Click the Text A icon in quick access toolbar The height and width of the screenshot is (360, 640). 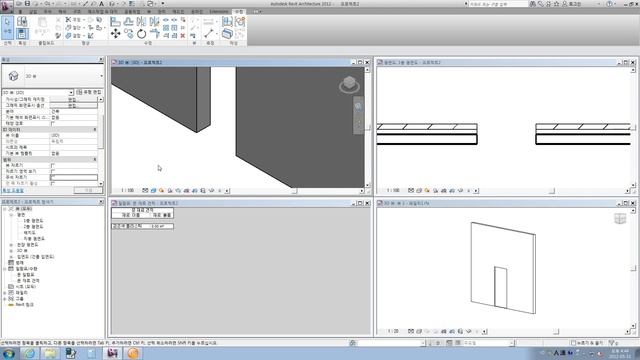(x=102, y=4)
